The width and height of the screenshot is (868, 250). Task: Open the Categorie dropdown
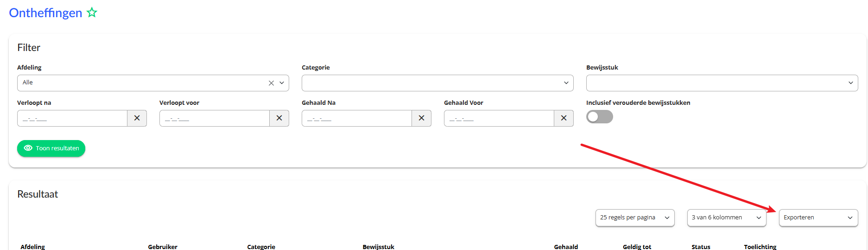point(437,83)
